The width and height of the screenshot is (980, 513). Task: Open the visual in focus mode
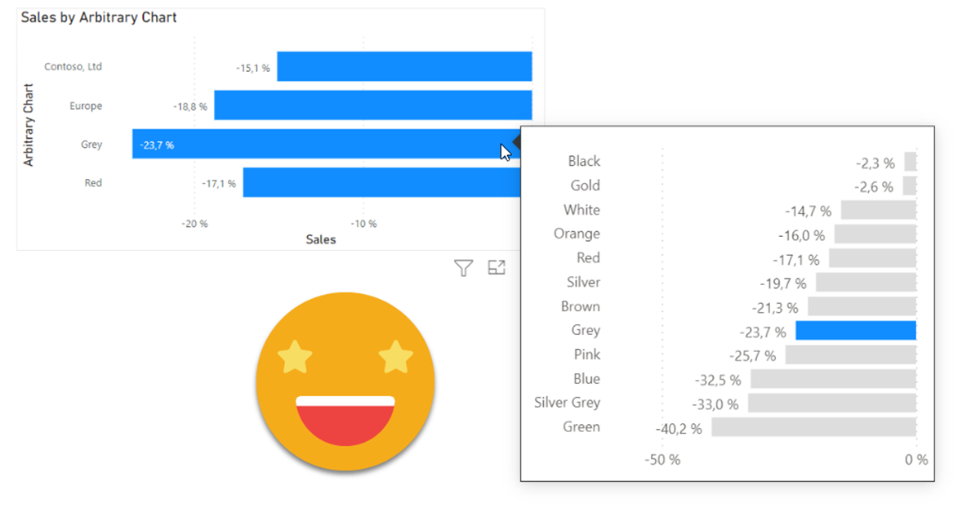[x=497, y=267]
